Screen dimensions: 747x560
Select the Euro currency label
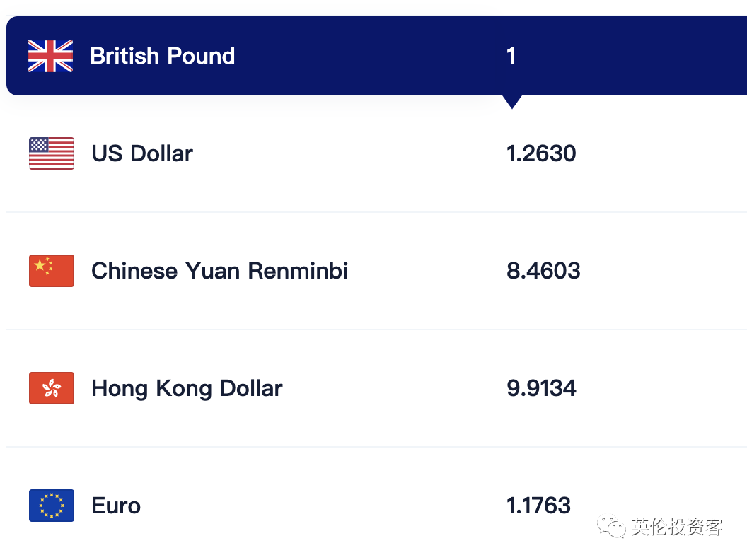click(116, 506)
